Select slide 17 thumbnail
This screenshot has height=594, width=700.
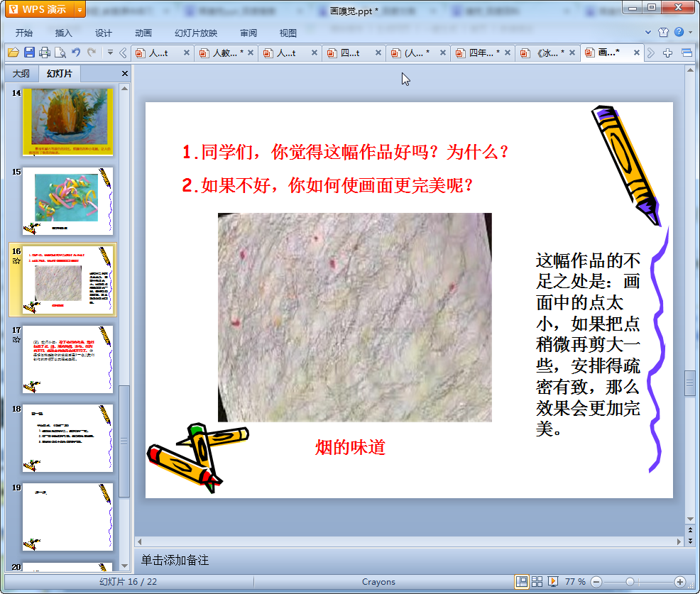(x=68, y=359)
